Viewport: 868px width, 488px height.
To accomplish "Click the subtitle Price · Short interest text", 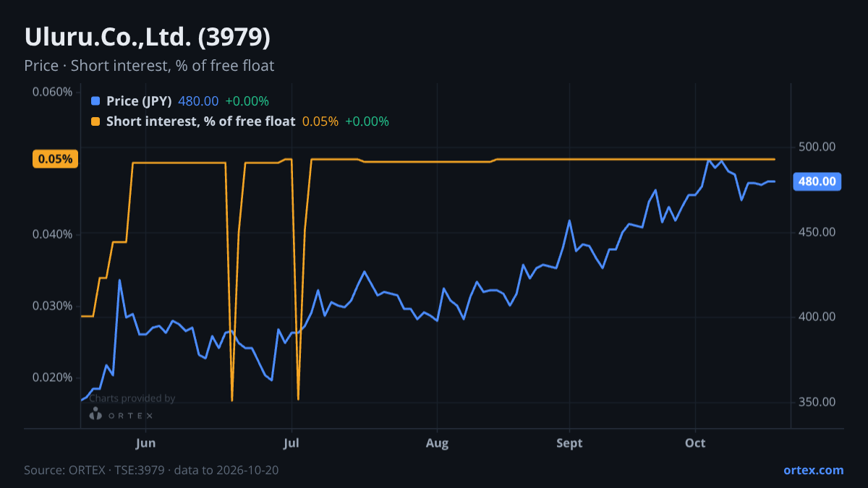I will (x=149, y=66).
